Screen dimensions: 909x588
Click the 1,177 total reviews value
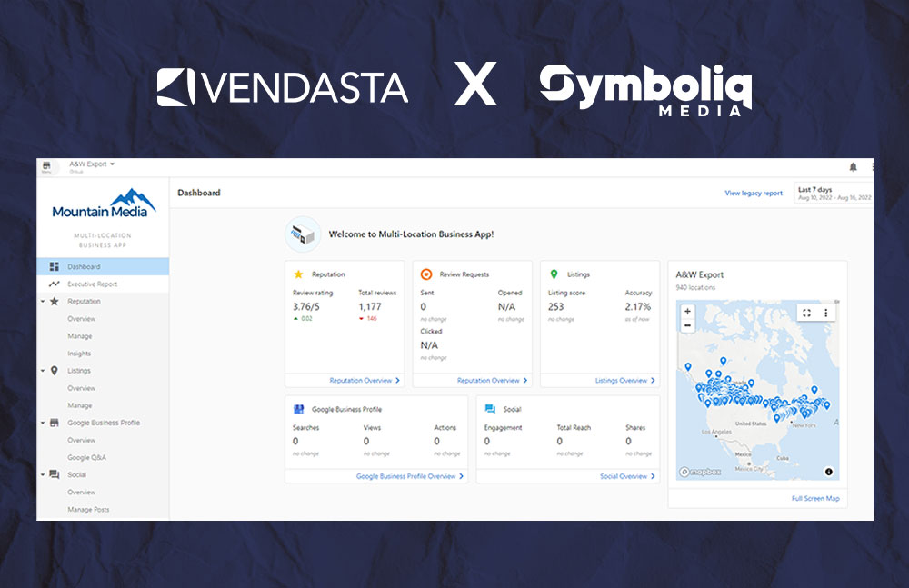(369, 307)
